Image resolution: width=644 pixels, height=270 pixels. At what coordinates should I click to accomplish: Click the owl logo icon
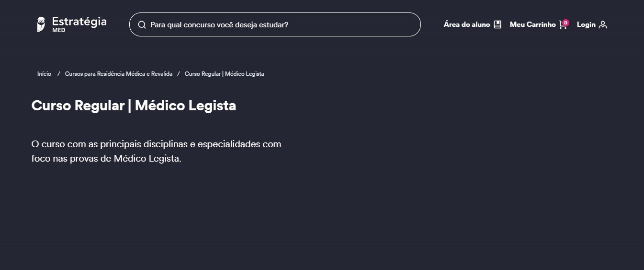(x=41, y=24)
